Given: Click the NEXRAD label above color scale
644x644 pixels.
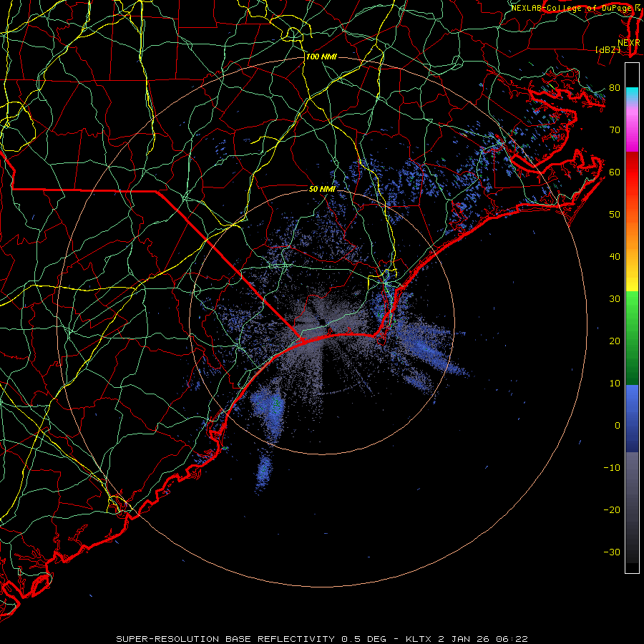Looking at the screenshot, I should pyautogui.click(x=629, y=43).
